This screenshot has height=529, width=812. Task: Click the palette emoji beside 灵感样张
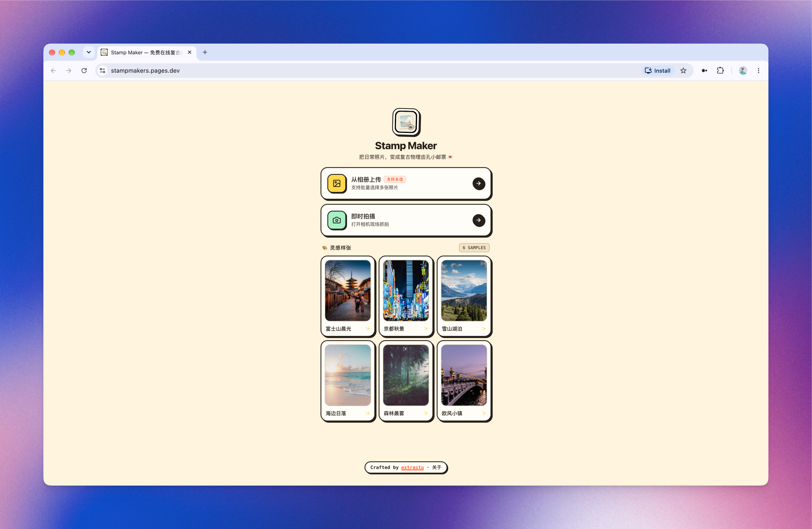[325, 248]
